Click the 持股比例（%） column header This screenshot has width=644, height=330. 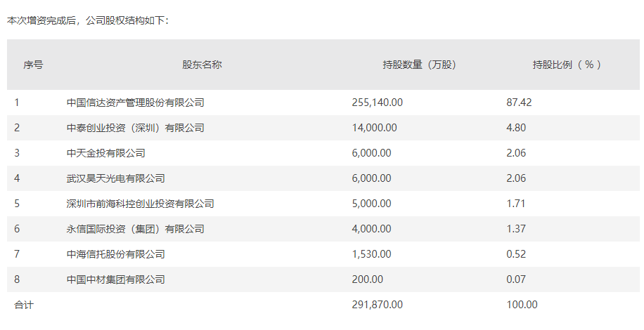pyautogui.click(x=567, y=65)
